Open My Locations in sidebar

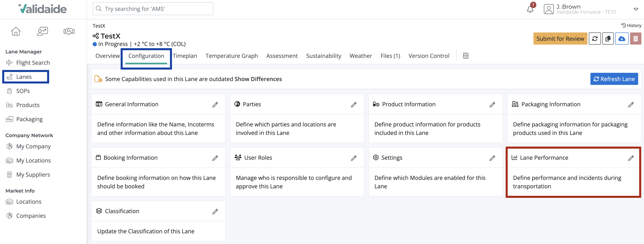click(x=33, y=160)
